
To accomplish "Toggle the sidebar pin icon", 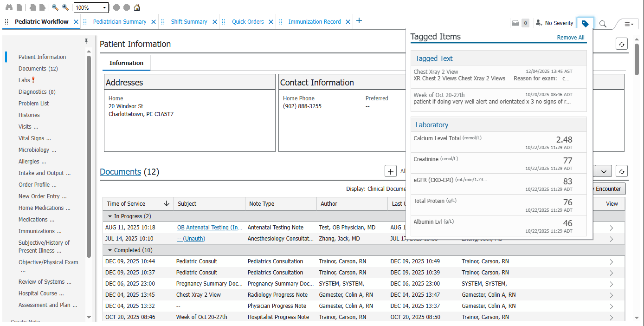I will 86,41.
